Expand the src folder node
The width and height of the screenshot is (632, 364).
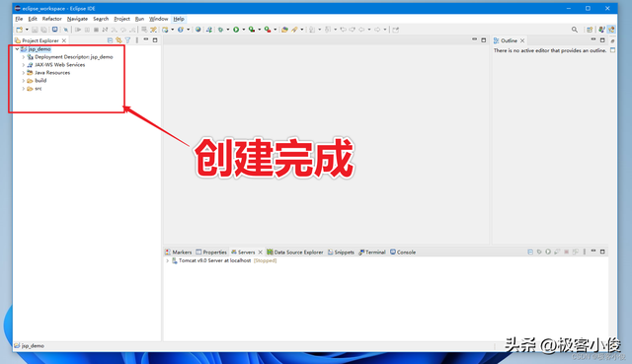click(24, 89)
